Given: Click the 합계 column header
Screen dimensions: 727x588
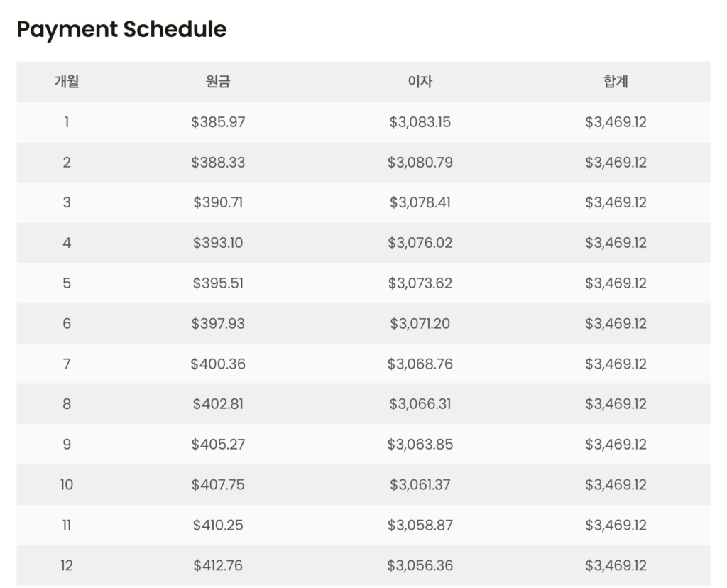Looking at the screenshot, I should (616, 82).
